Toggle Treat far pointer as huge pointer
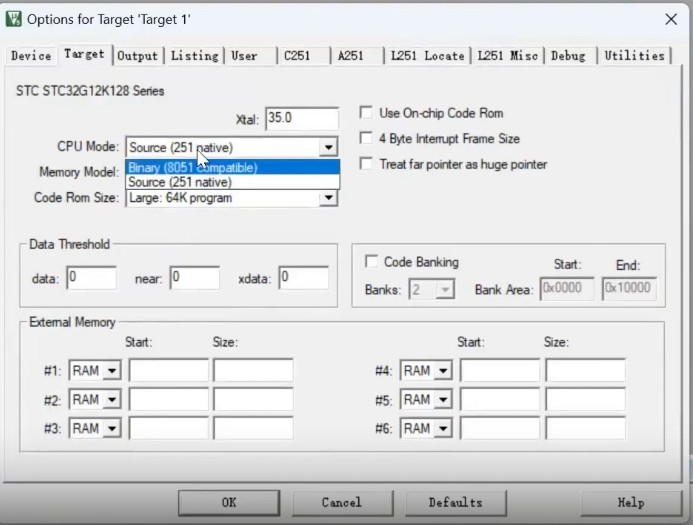Image resolution: width=693 pixels, height=525 pixels. click(x=367, y=164)
